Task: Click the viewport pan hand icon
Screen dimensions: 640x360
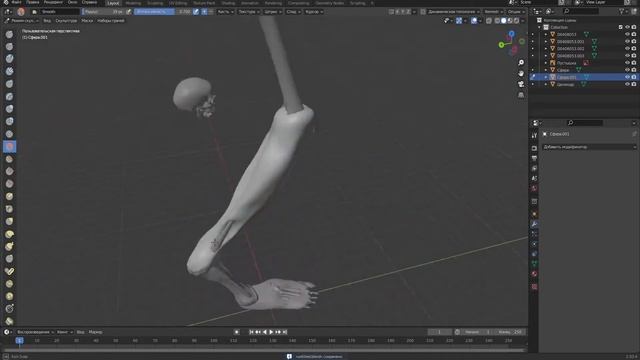Action: (x=521, y=73)
